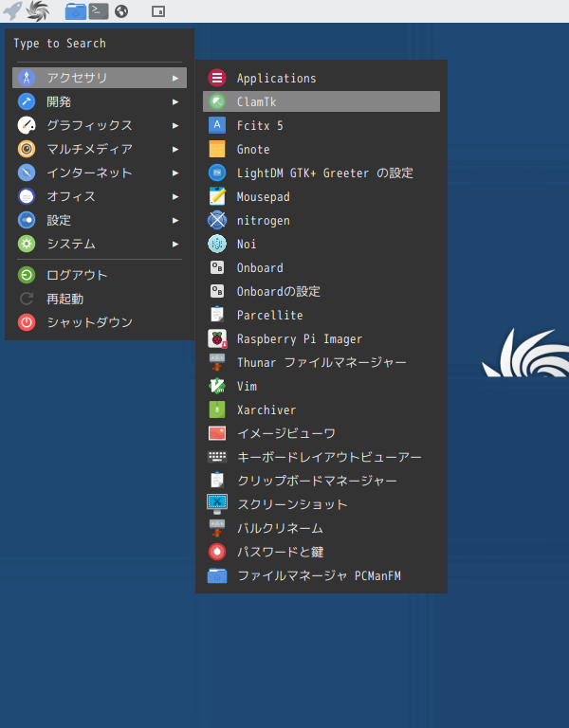Screen dimensions: 569x728
Task: Expand the 設定 submenu arrow
Action: [x=175, y=220]
